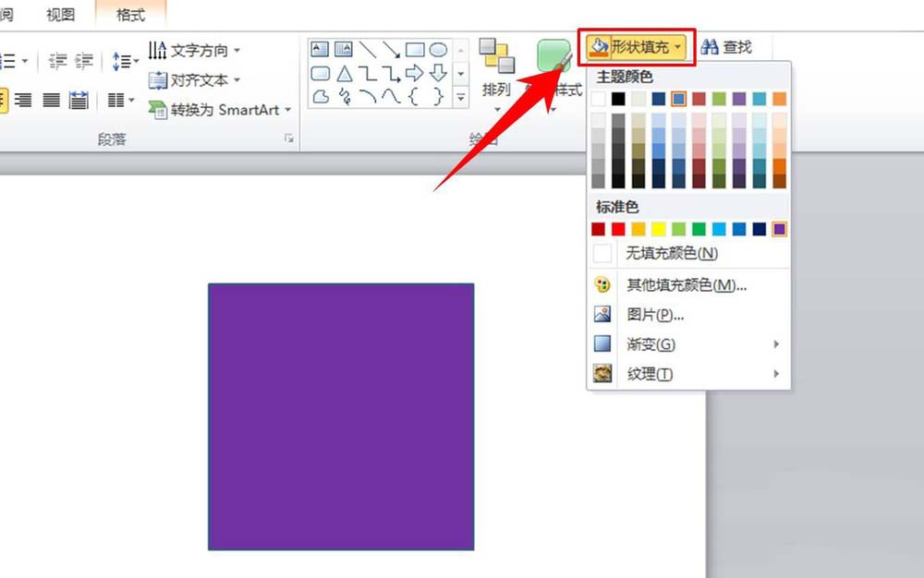Select the horizontal text box shape
Viewport: 924px width, 578px height.
(320, 49)
